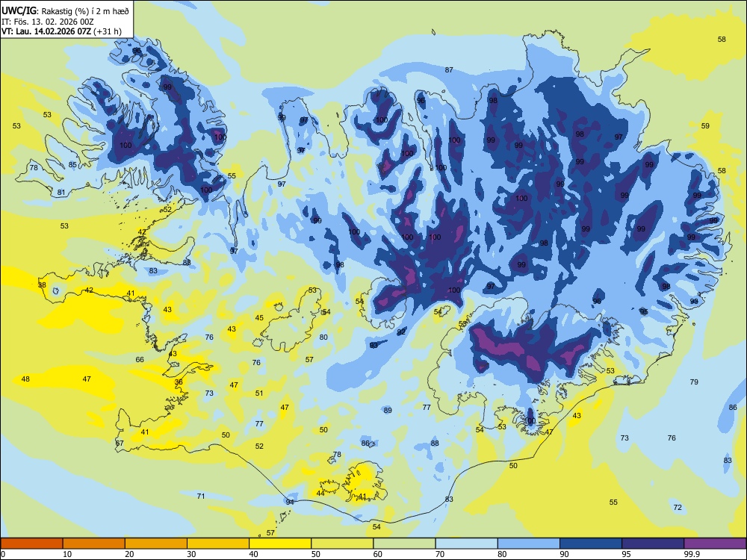The image size is (747, 560).
Task: Click the '44' humidity value on the map
Action: [x=320, y=494]
